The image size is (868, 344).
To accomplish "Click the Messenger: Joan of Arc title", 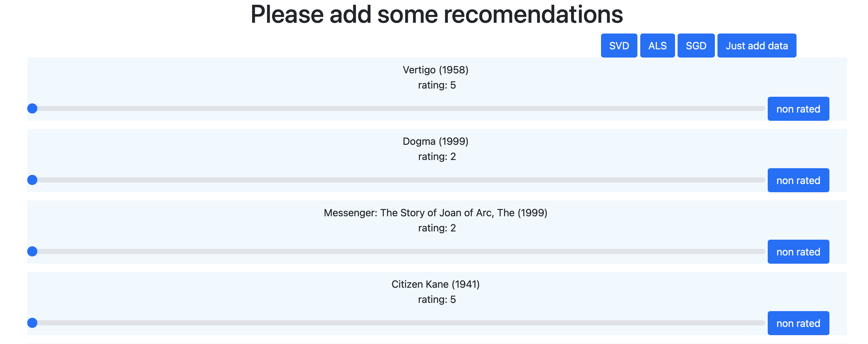I will 435,212.
